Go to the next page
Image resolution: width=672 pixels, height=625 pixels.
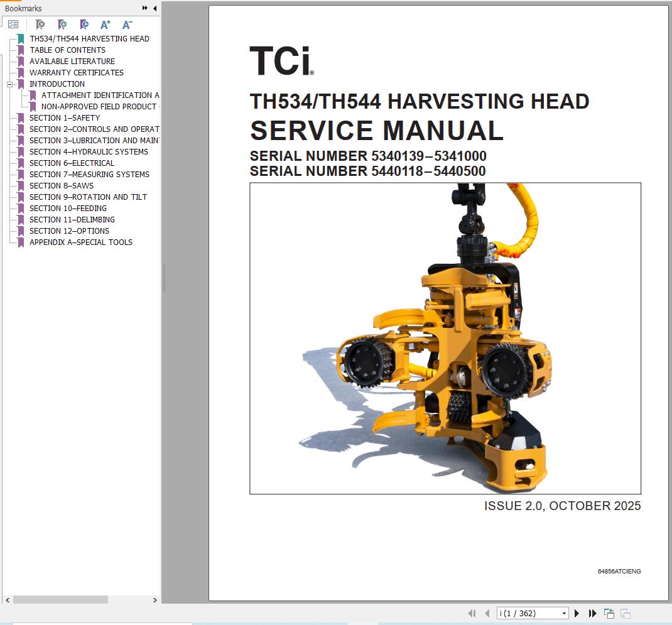coord(577,612)
